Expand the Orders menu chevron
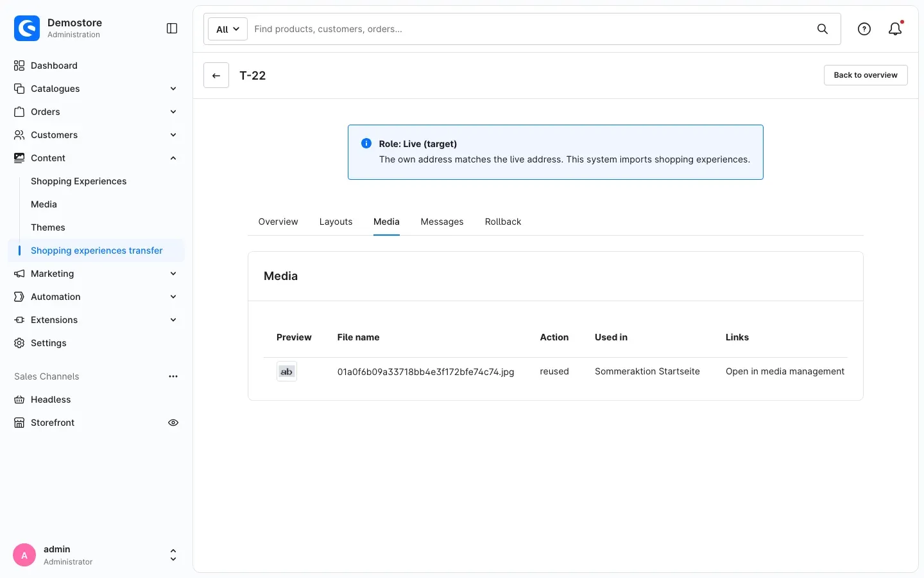This screenshot has width=924, height=578. 173,112
